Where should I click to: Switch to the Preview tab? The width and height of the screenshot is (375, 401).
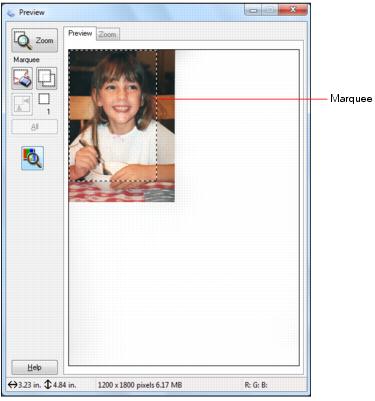coord(80,33)
